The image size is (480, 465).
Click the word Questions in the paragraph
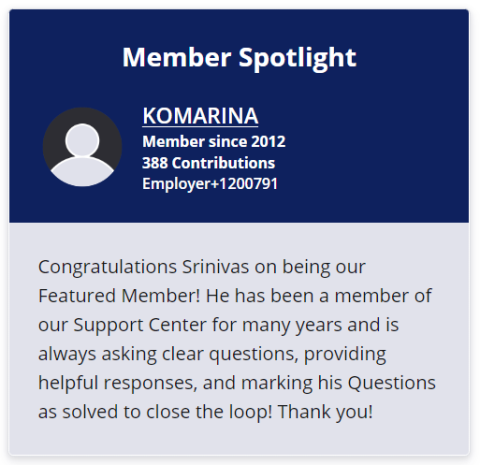pos(392,383)
